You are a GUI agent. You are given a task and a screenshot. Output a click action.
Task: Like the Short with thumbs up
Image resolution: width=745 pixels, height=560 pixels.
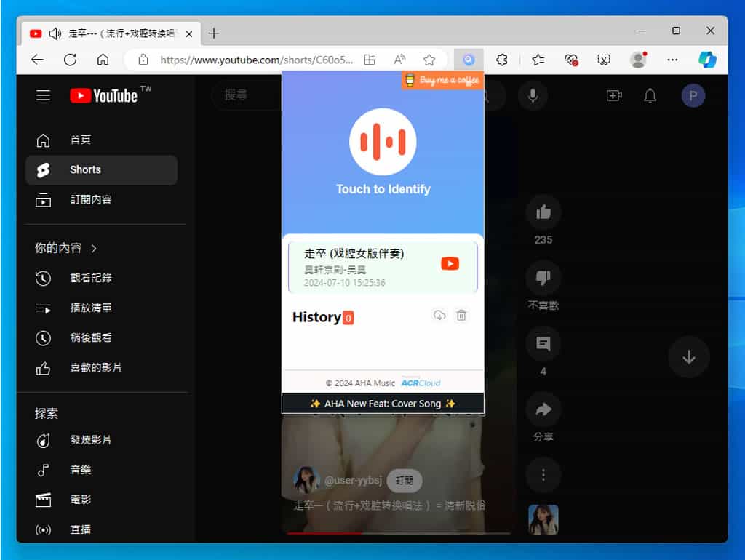543,212
